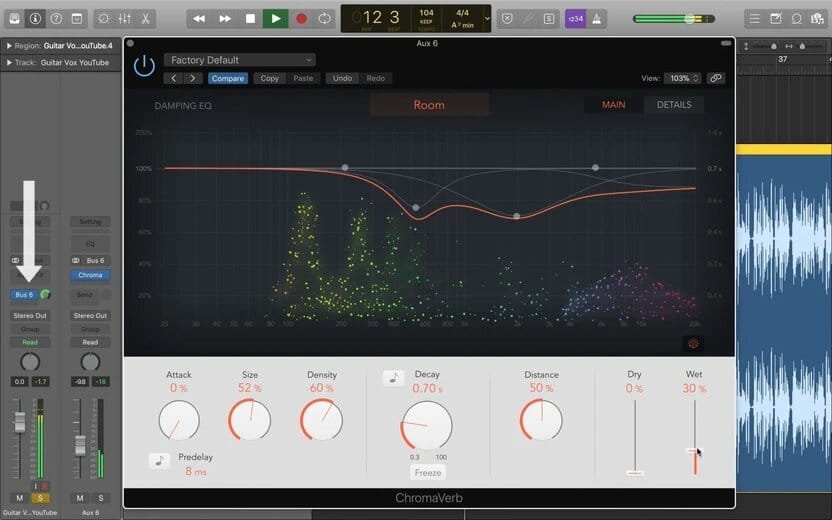The image size is (832, 520).
Task: Expand the Track inspector disclosure triangle
Action: [x=9, y=63]
